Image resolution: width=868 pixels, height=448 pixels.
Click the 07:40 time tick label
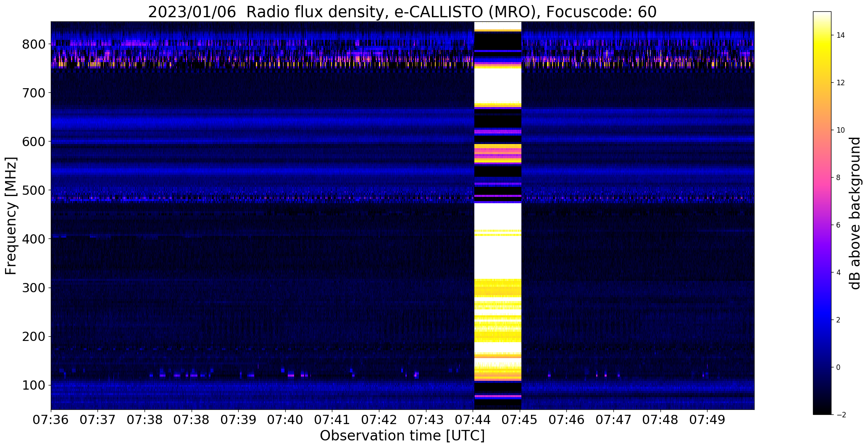[286, 420]
